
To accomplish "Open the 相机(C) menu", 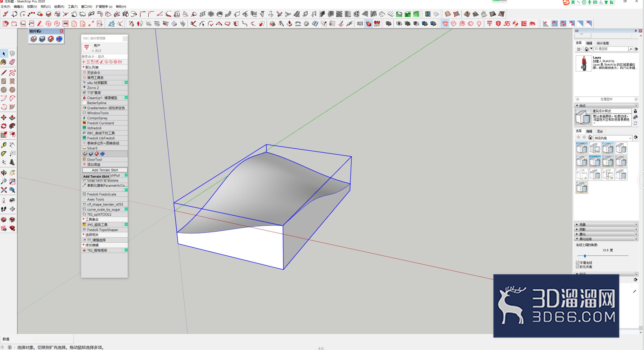I will [46, 6].
